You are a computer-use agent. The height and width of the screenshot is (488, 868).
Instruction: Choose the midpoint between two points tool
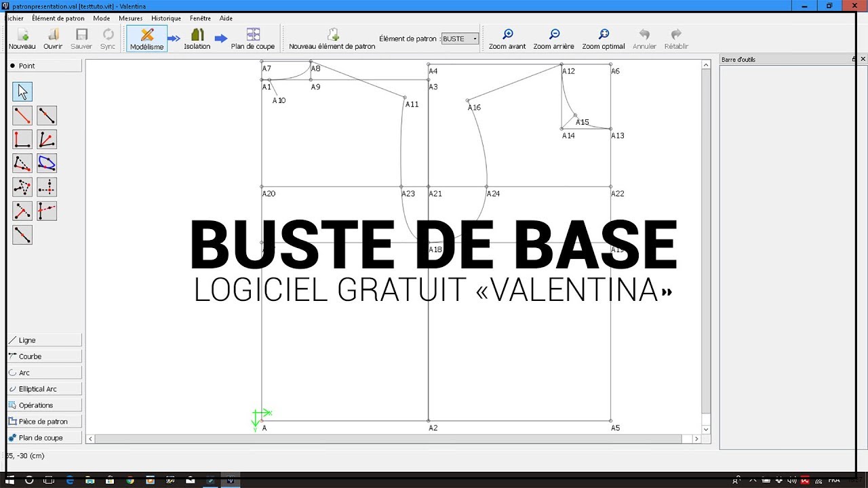[x=22, y=235]
